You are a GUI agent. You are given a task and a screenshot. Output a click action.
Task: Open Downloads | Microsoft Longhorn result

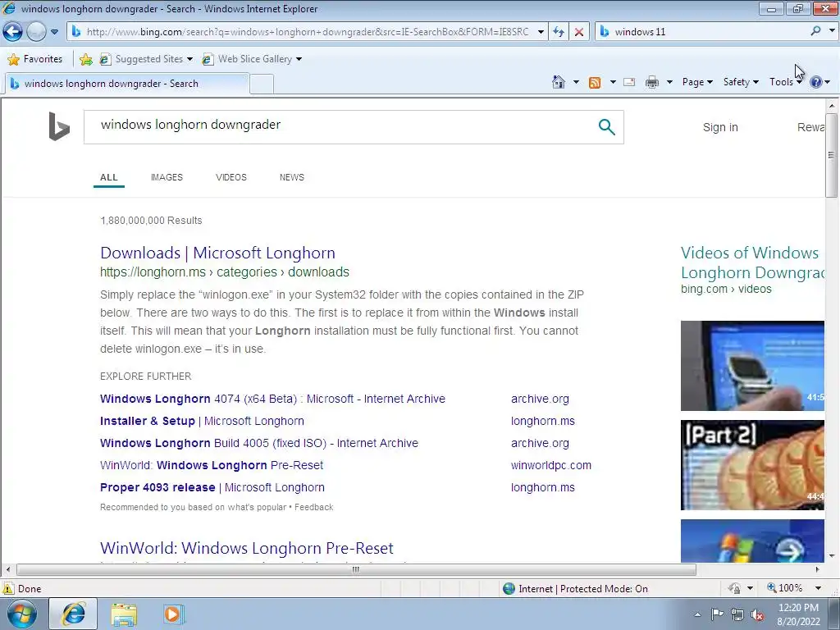pyautogui.click(x=217, y=253)
